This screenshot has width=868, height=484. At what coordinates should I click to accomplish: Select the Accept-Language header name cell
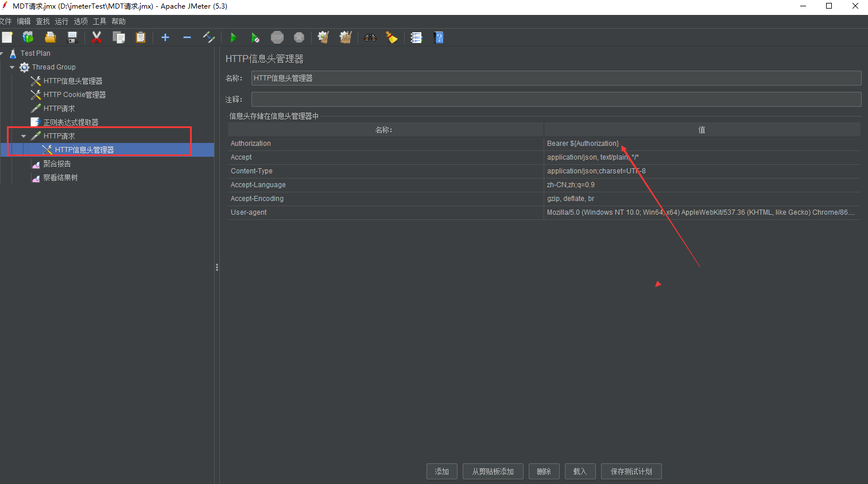(x=385, y=185)
